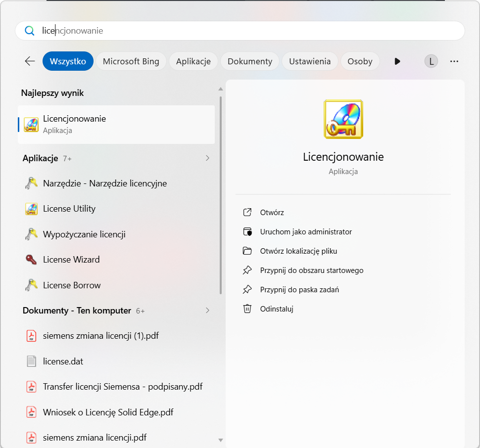Image resolution: width=480 pixels, height=448 pixels.
Task: Switch to the Aplikacje tab
Action: 193,61
